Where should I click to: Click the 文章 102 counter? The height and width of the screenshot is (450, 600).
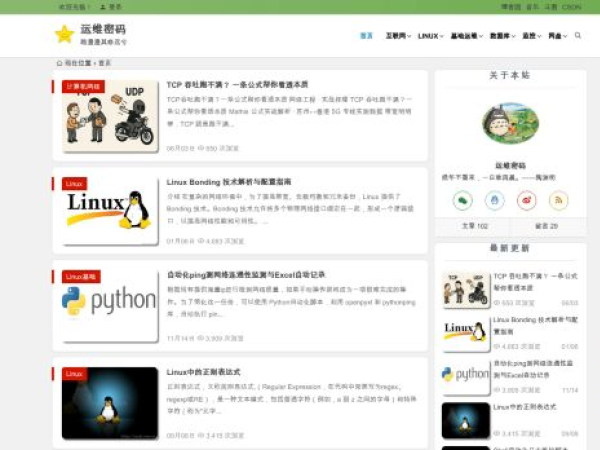coord(475,226)
